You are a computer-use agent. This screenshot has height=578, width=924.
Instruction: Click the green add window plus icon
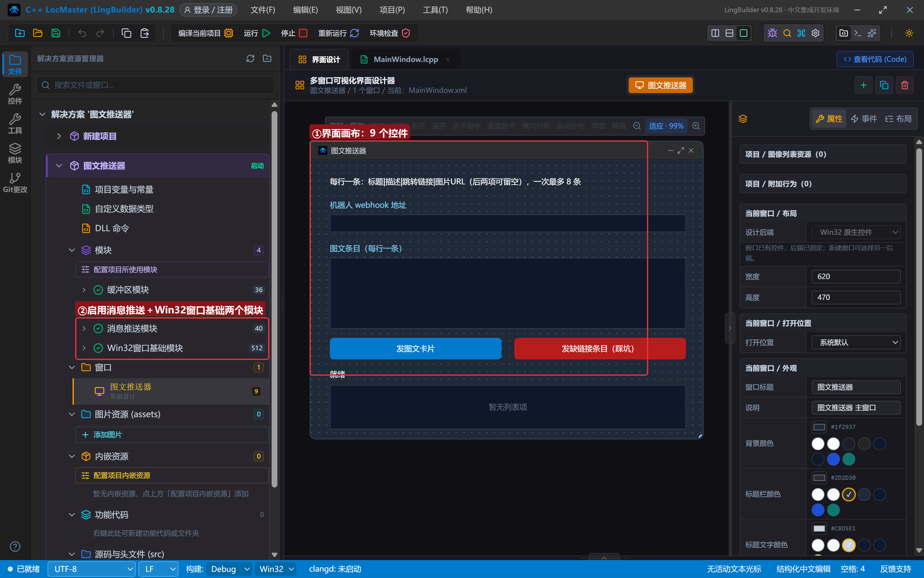click(863, 85)
